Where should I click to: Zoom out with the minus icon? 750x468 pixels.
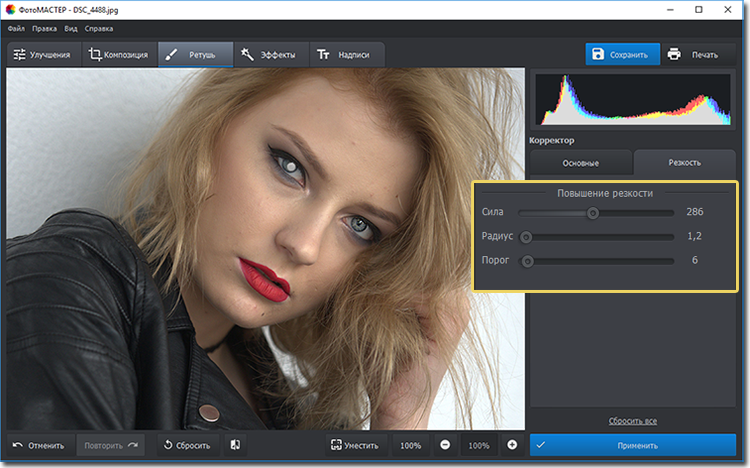coord(445,445)
